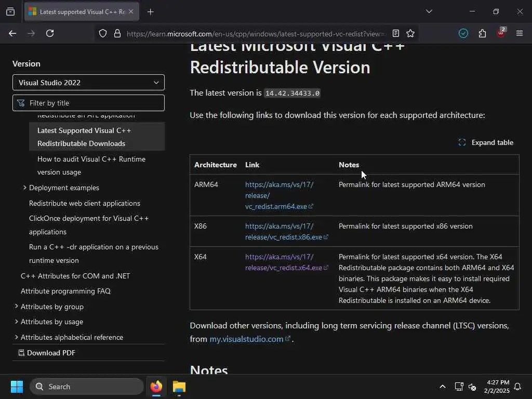Open Redistribute web client applications
This screenshot has height=399, width=532.
tap(85, 203)
